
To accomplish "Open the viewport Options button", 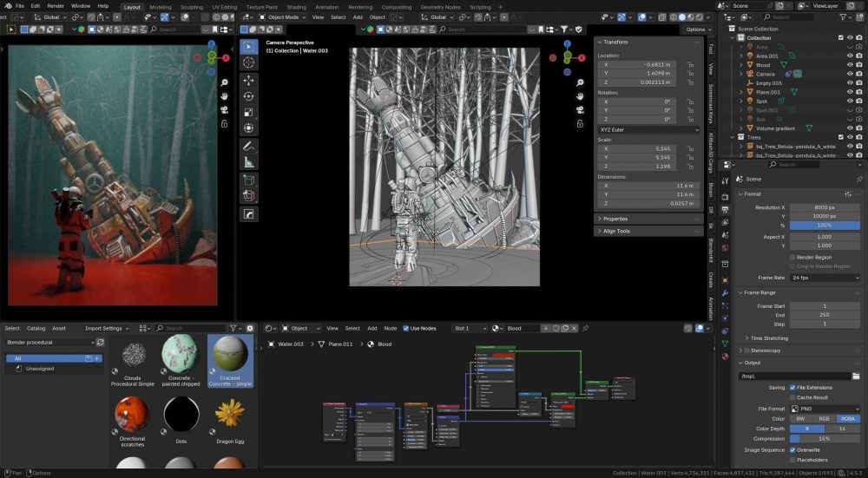I will pos(699,29).
